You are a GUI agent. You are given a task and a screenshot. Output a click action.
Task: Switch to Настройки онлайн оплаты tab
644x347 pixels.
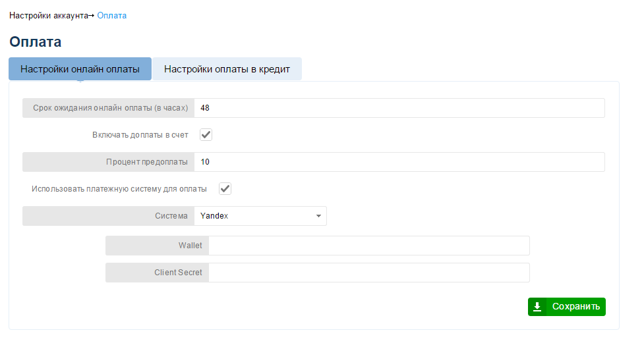click(x=80, y=69)
